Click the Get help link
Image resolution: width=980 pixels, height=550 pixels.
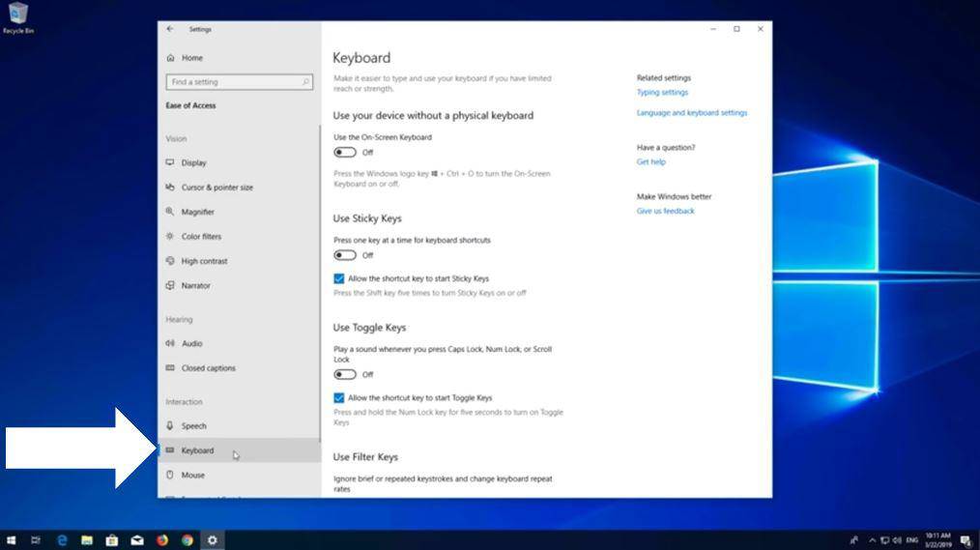(650, 162)
